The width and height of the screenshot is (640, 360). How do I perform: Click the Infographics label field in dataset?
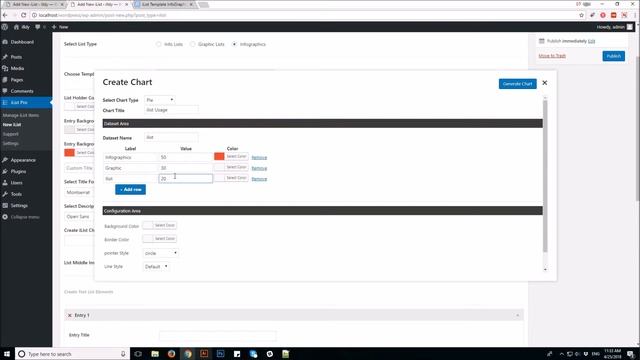tap(130, 157)
